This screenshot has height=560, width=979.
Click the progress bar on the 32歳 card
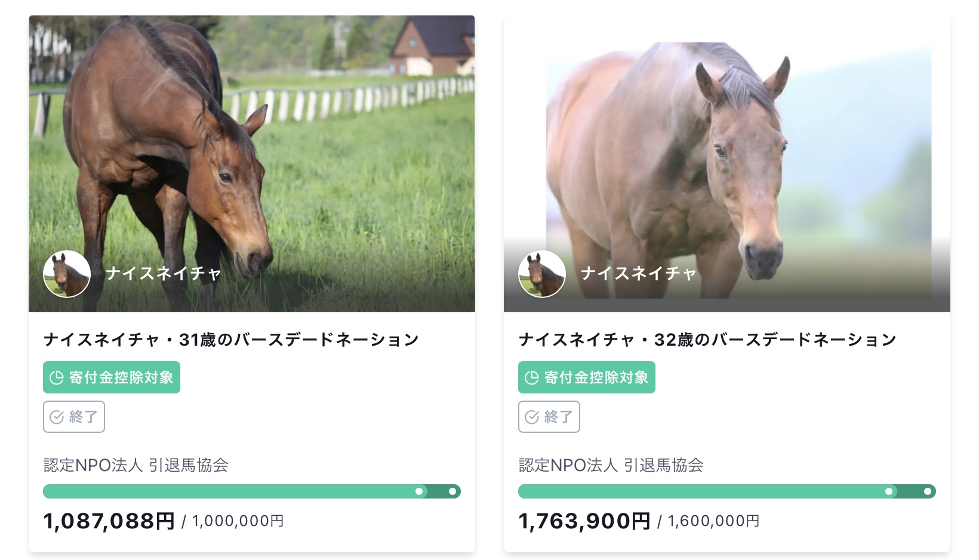tap(727, 491)
